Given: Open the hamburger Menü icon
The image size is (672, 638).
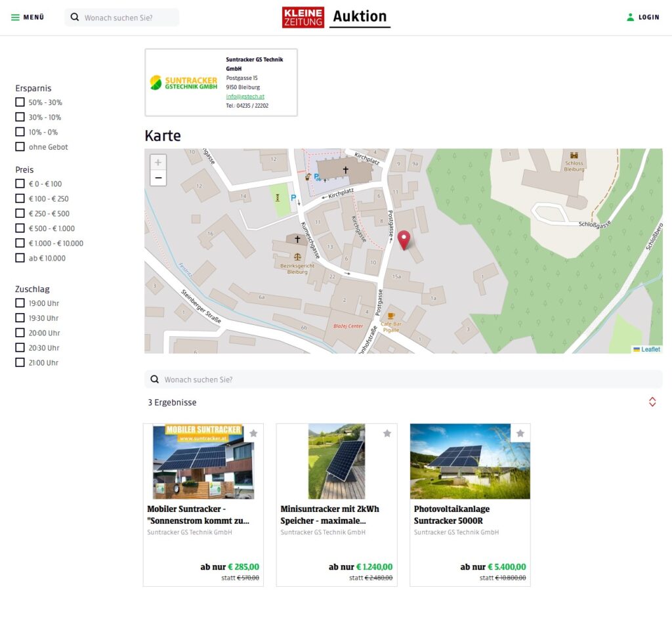Looking at the screenshot, I should pyautogui.click(x=15, y=17).
